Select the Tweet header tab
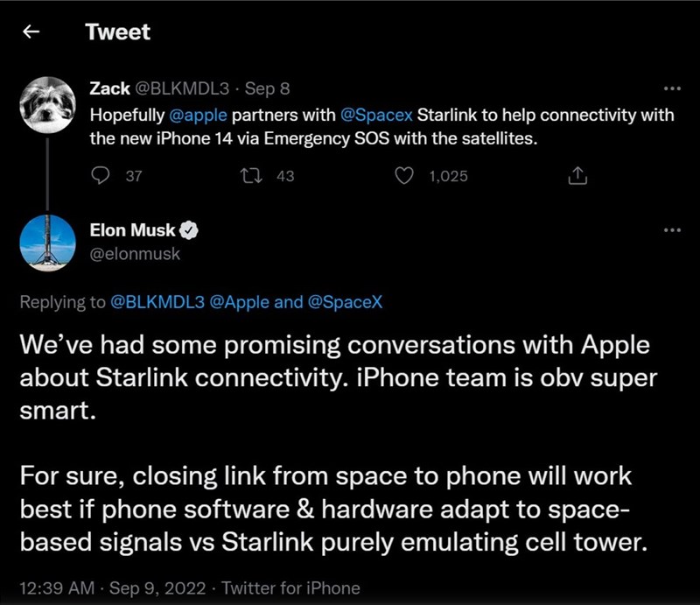Viewport: 700px width, 605px height. click(116, 32)
